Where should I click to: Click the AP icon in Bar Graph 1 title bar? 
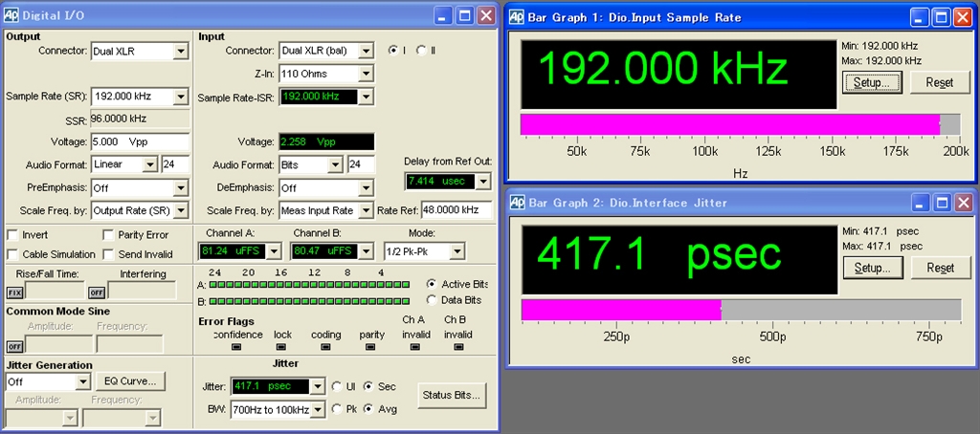pyautogui.click(x=516, y=17)
